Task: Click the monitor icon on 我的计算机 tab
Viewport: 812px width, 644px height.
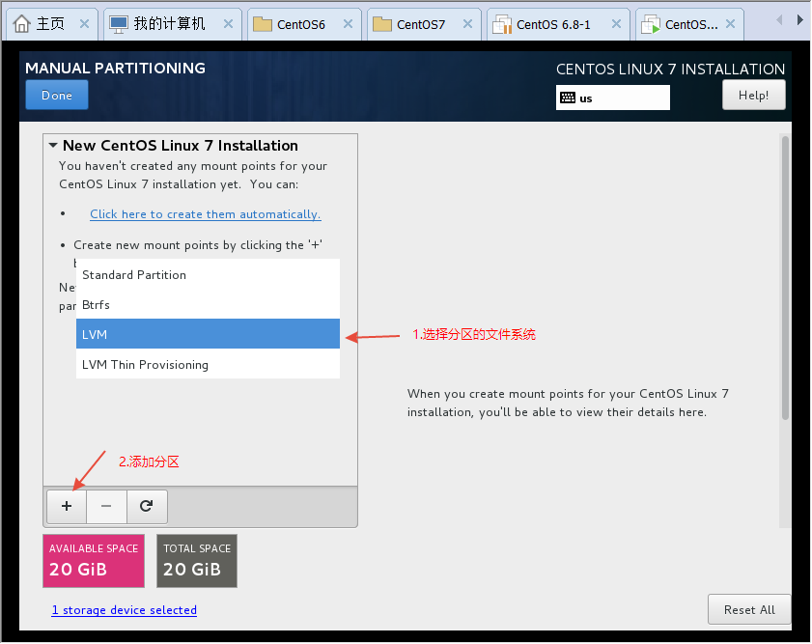Action: pos(119,24)
